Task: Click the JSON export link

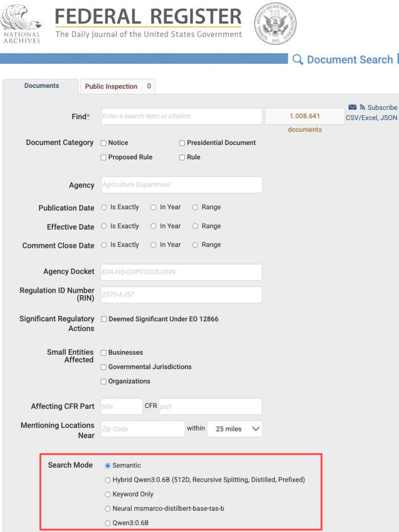Action: click(389, 117)
